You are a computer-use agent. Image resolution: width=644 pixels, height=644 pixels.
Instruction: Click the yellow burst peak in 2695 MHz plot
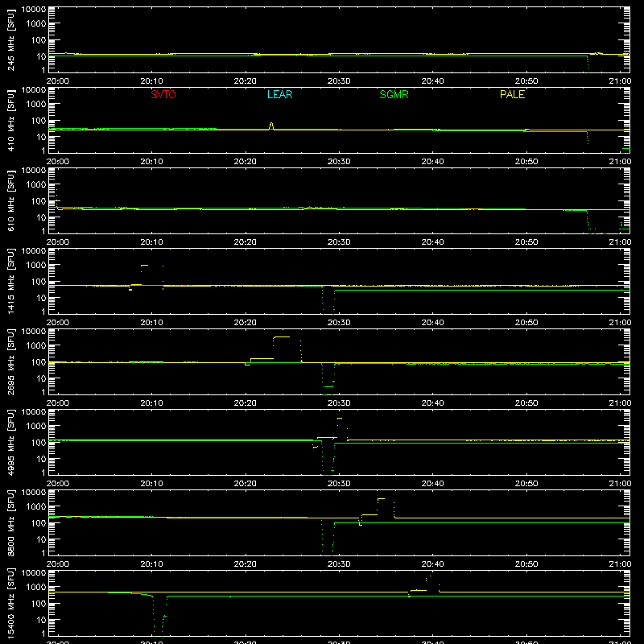(282, 336)
